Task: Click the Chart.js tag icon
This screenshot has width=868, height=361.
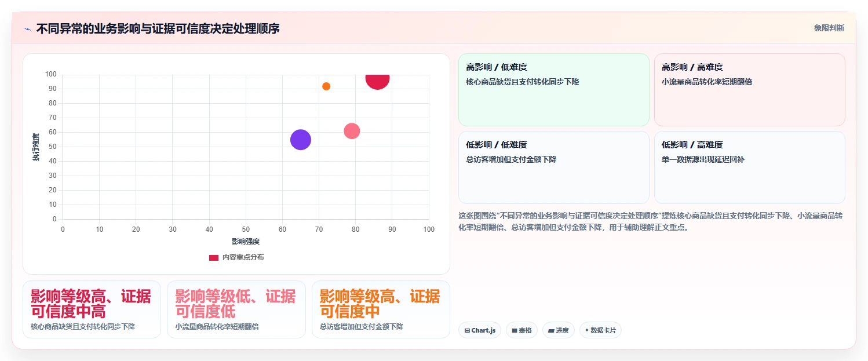Action: (x=467, y=331)
